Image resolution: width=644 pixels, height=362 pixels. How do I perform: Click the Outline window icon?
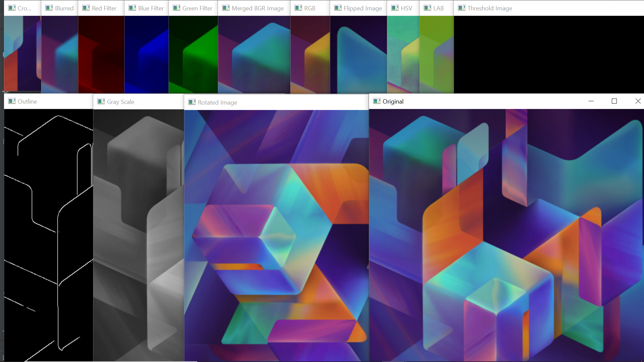[12, 101]
